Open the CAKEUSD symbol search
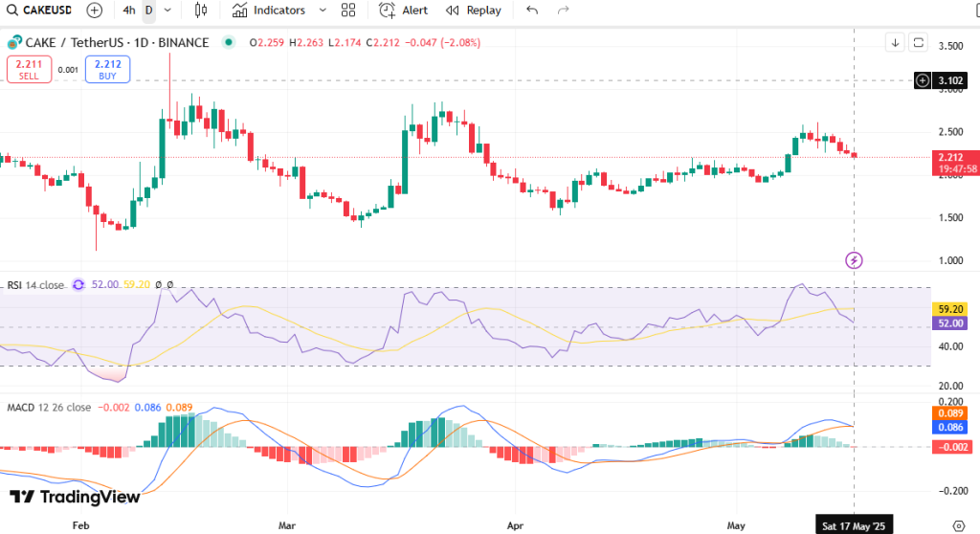Image resolution: width=980 pixels, height=534 pixels. click(43, 11)
